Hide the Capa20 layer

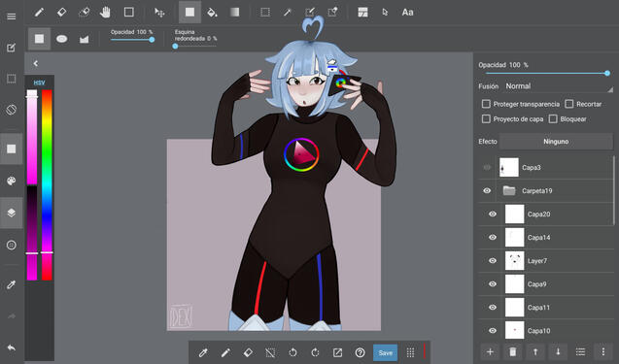click(493, 214)
